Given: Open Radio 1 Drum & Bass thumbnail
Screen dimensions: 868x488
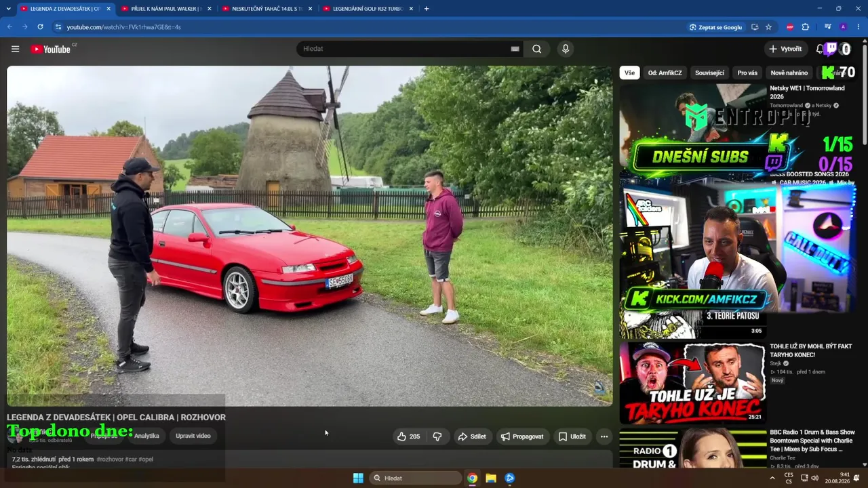Looking at the screenshot, I should tap(692, 448).
